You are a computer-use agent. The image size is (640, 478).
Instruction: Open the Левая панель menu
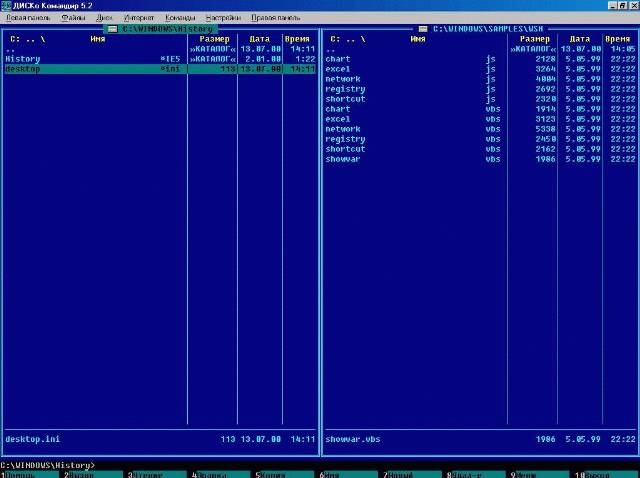pos(28,18)
